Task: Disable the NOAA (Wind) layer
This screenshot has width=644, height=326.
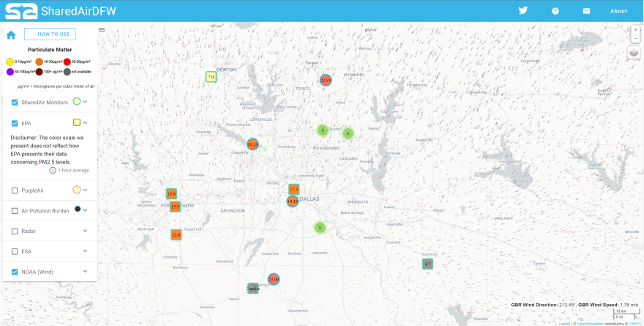Action: [15, 272]
